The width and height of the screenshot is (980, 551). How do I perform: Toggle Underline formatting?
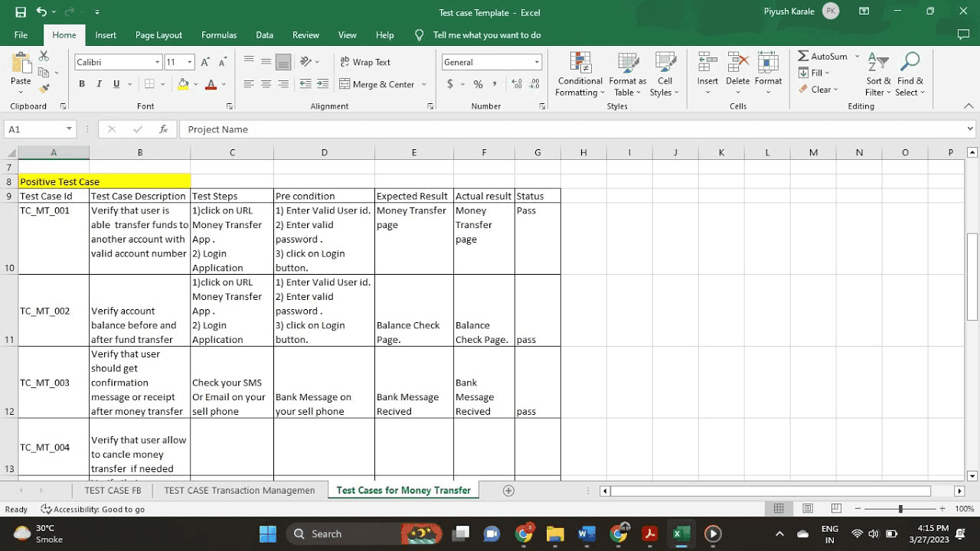(x=116, y=84)
